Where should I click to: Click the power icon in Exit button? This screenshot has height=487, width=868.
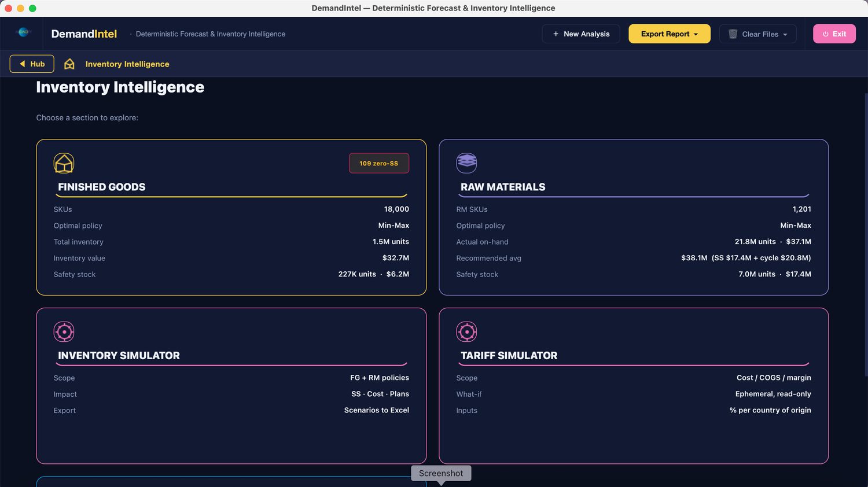point(826,34)
